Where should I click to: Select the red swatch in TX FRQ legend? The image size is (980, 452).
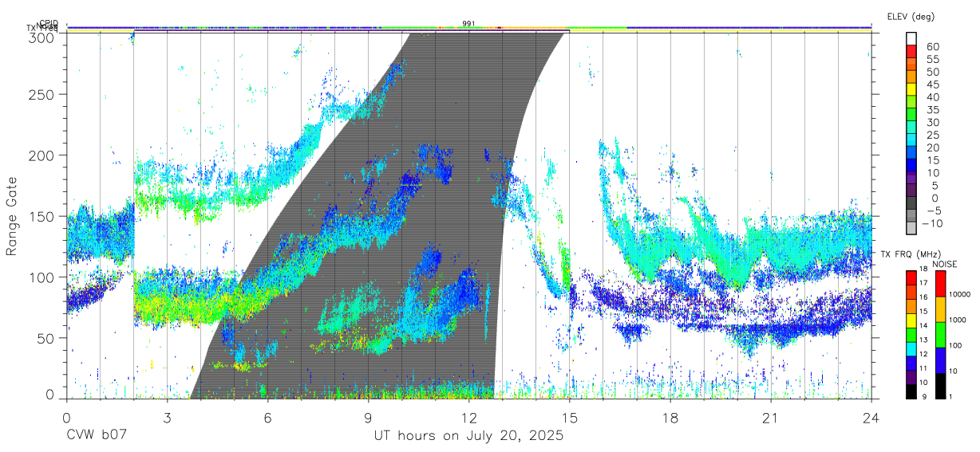[911, 277]
